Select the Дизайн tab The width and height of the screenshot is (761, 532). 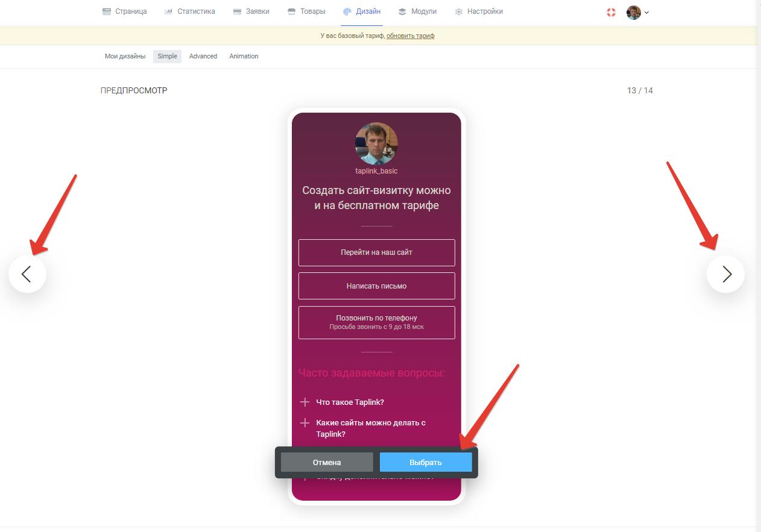coord(362,11)
